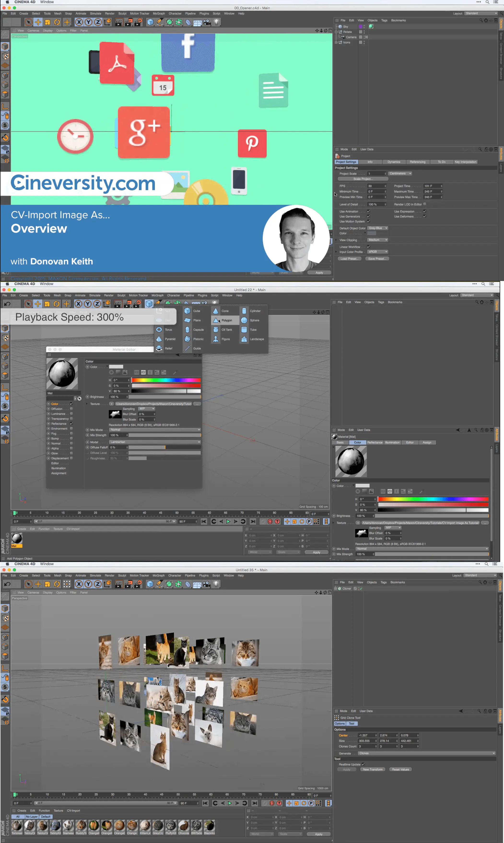The width and height of the screenshot is (504, 843).
Task: Click Scale Project button
Action: 363,179
